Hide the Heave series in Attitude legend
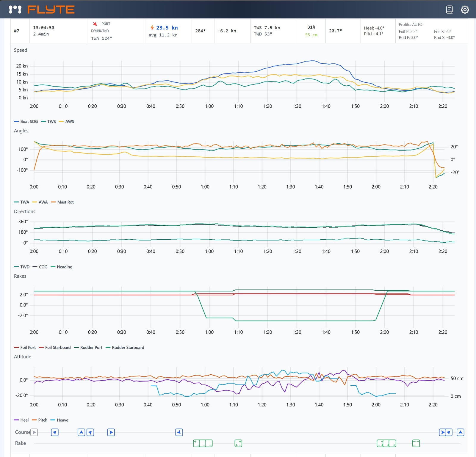The height and width of the screenshot is (457, 476). 62,420
